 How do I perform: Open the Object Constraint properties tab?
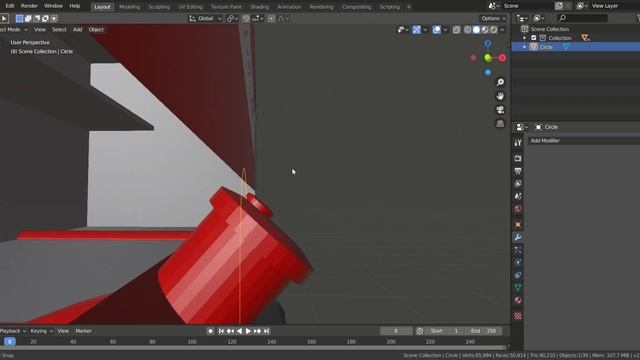[x=518, y=275]
